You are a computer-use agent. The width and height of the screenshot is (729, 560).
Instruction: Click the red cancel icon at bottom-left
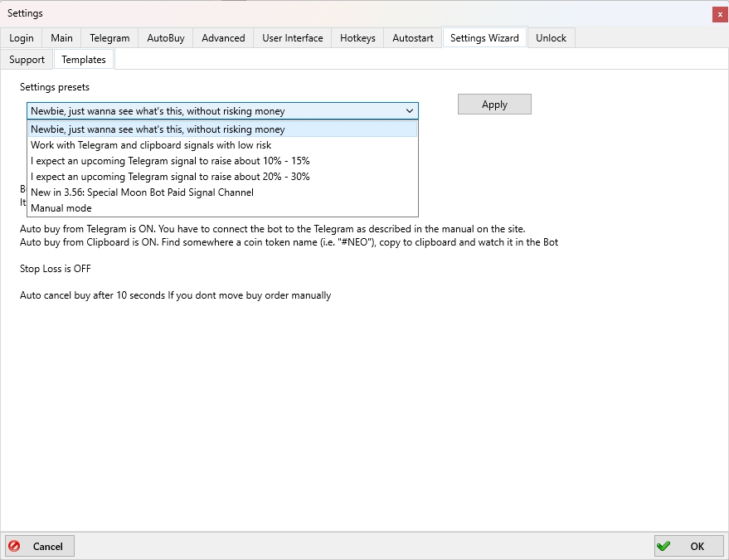14,546
